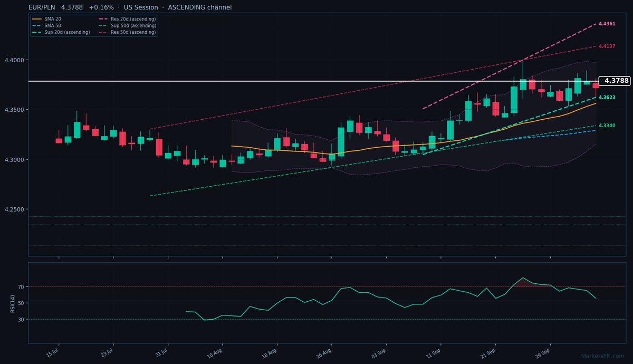Image resolution: width=633 pixels, height=364 pixels.
Task: Click the 4.3500 y-axis label
Action: coord(15,110)
